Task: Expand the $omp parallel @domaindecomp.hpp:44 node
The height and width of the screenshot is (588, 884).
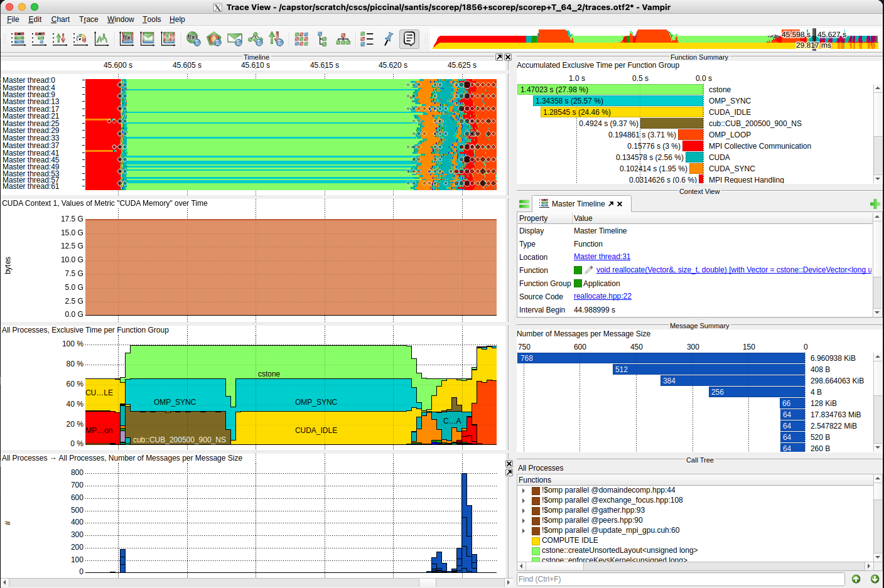Action: [x=524, y=491]
